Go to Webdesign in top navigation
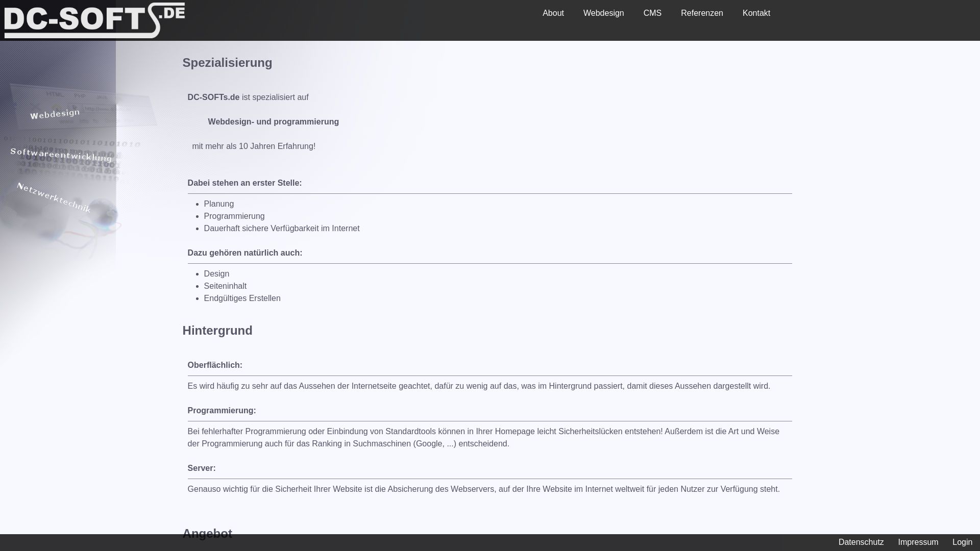This screenshot has height=551, width=980. pyautogui.click(x=603, y=13)
